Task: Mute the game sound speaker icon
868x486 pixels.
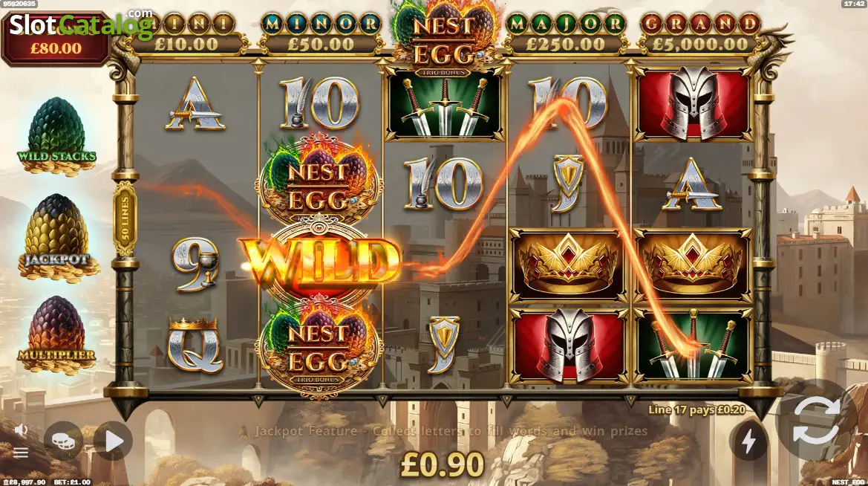Action: click(21, 430)
